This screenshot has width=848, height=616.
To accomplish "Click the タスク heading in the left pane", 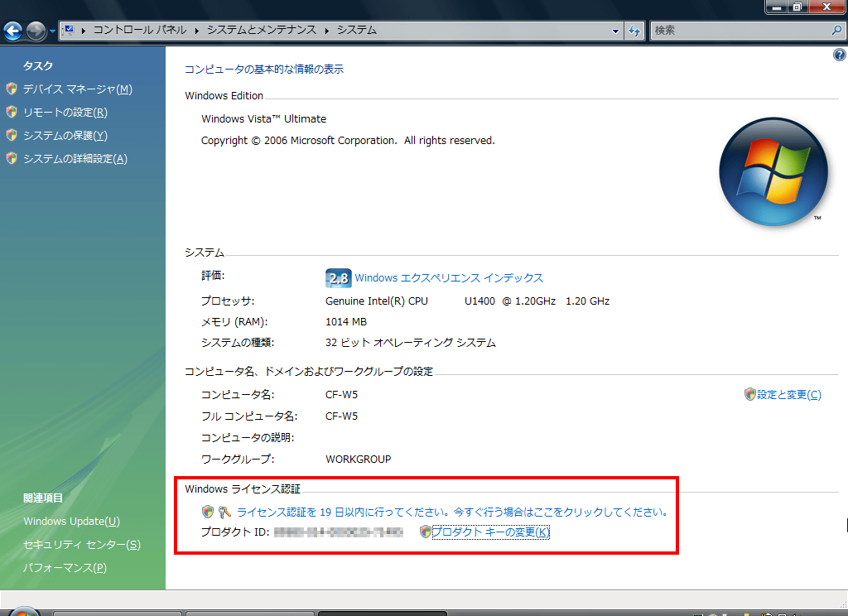I will click(x=38, y=66).
